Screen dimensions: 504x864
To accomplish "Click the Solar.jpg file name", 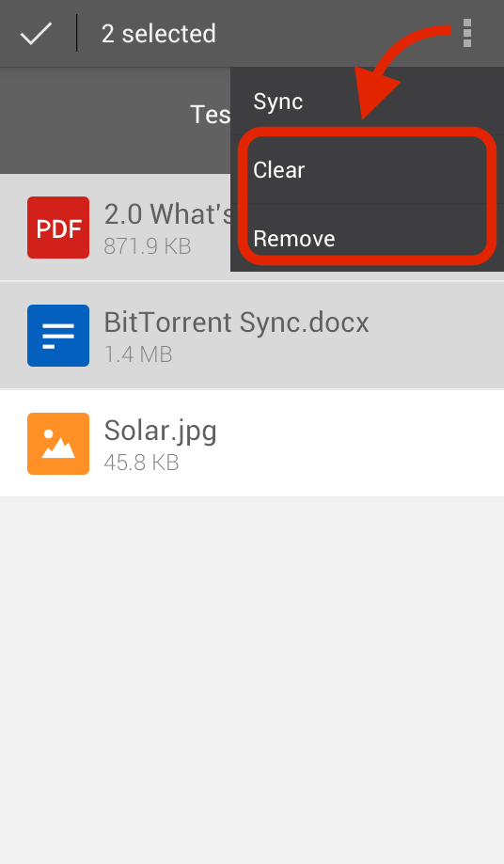I will tap(160, 432).
